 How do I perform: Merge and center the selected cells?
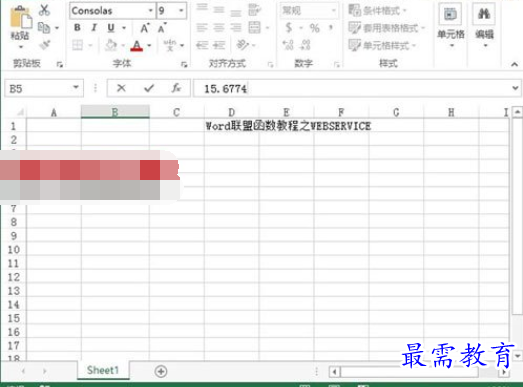point(254,28)
